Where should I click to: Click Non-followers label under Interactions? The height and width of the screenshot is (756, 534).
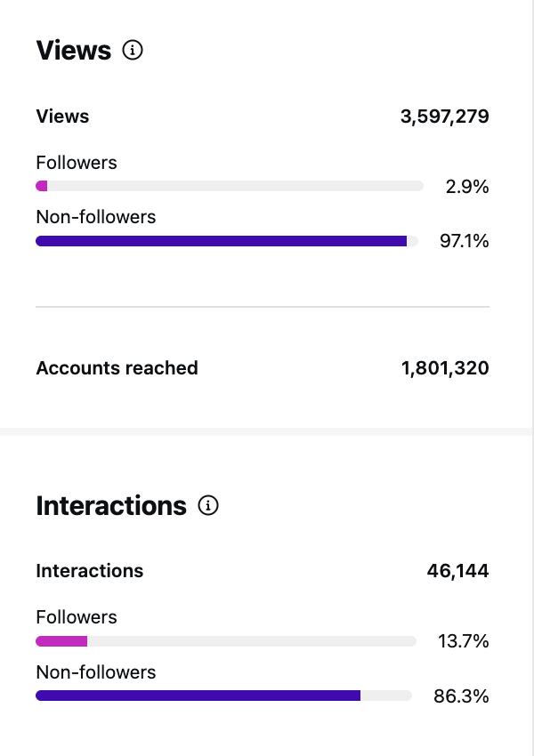[96, 672]
